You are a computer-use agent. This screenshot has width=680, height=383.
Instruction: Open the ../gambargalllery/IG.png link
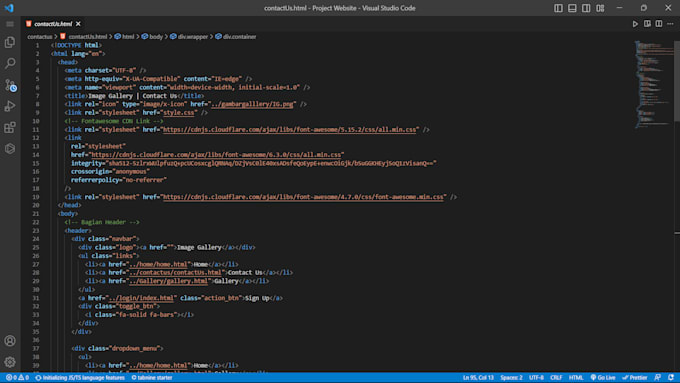(x=252, y=104)
